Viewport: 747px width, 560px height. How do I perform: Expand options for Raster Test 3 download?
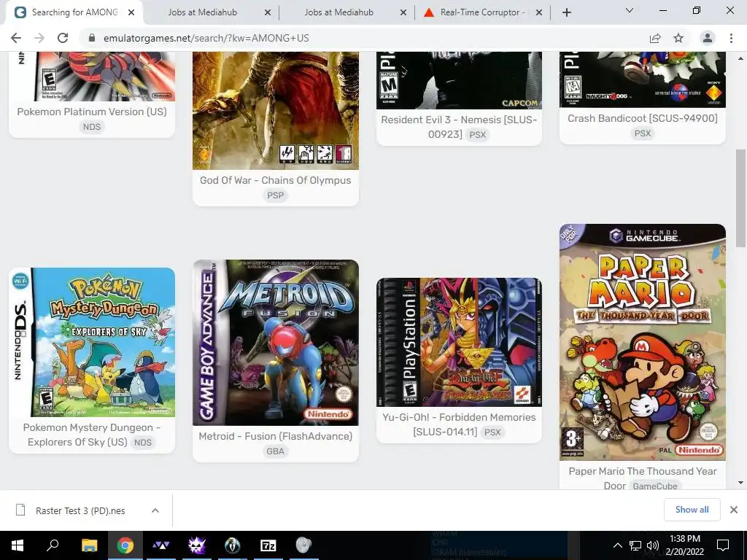[155, 510]
